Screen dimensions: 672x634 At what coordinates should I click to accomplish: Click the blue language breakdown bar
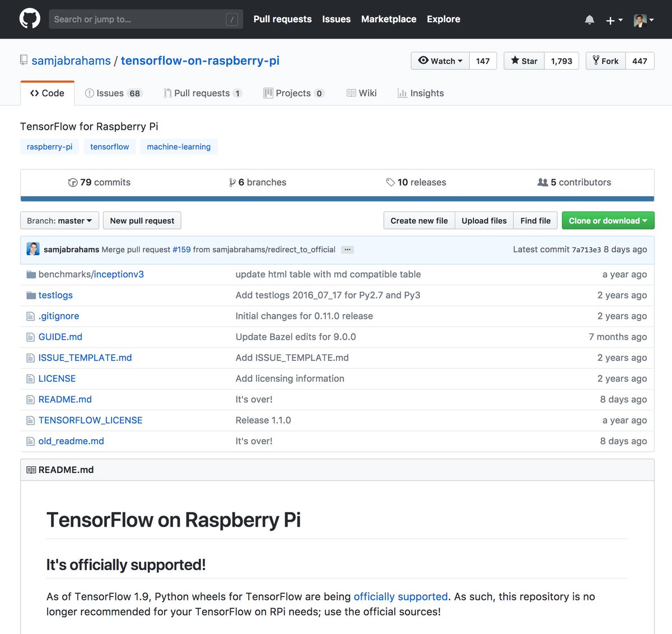click(x=337, y=199)
